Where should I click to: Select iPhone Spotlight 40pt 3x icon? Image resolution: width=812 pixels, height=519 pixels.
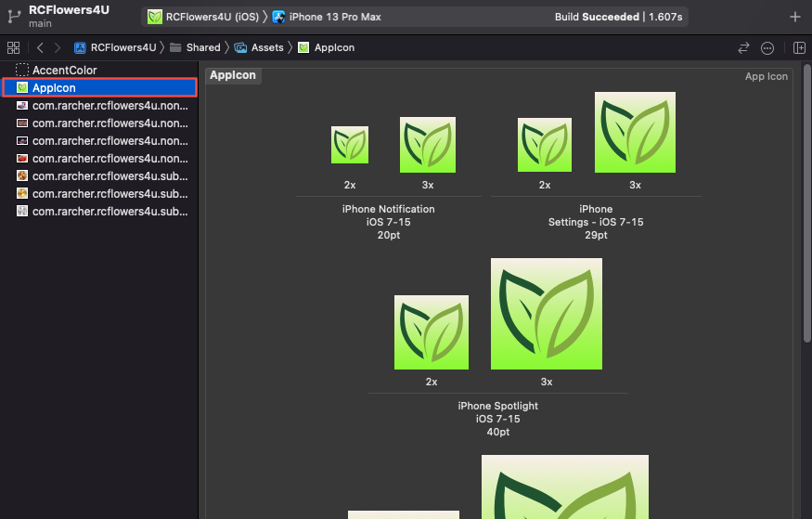tap(547, 314)
